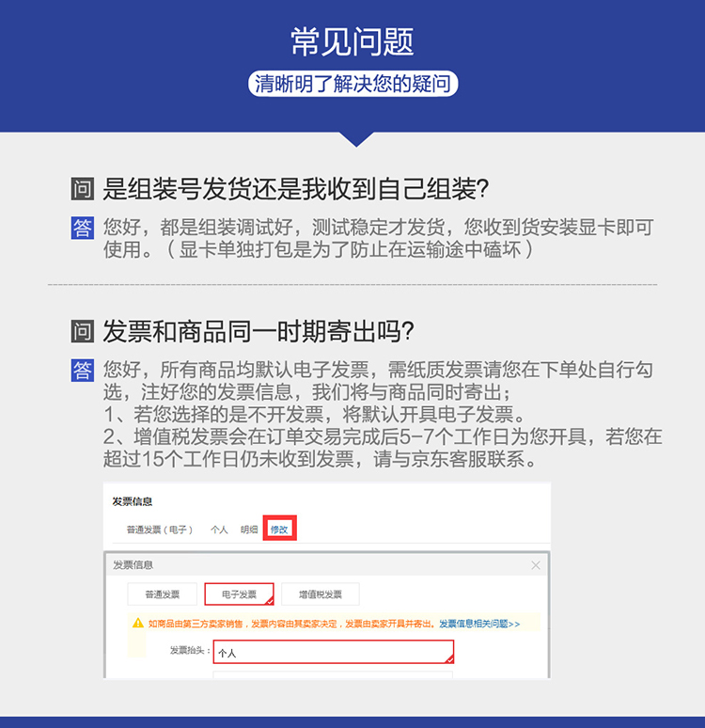Click the 问 icon beside the invoice question
The height and width of the screenshot is (728, 705).
[x=83, y=331]
